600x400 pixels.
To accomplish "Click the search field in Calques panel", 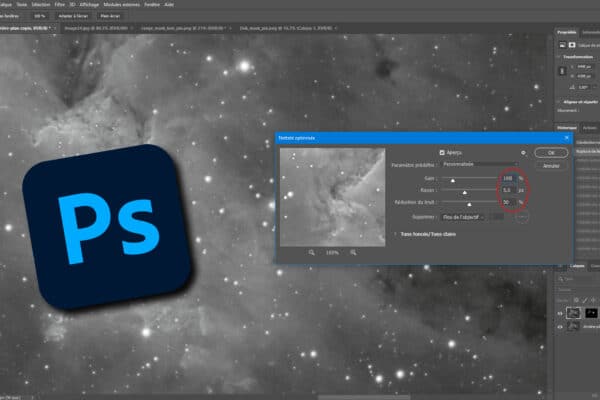I will [x=578, y=279].
